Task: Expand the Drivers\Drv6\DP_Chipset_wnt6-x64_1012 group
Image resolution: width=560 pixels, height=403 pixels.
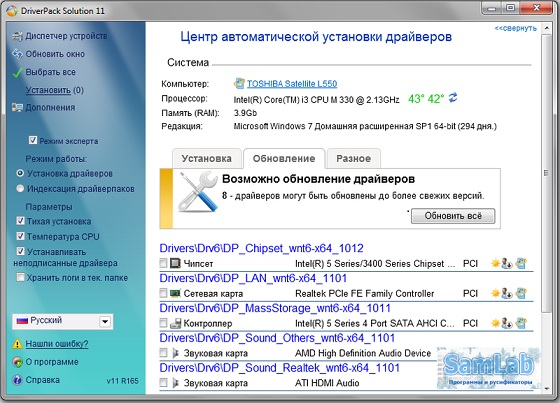Action: pyautogui.click(x=261, y=248)
